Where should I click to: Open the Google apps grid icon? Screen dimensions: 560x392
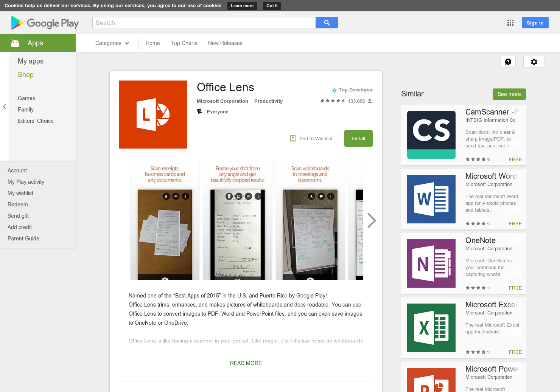(510, 23)
